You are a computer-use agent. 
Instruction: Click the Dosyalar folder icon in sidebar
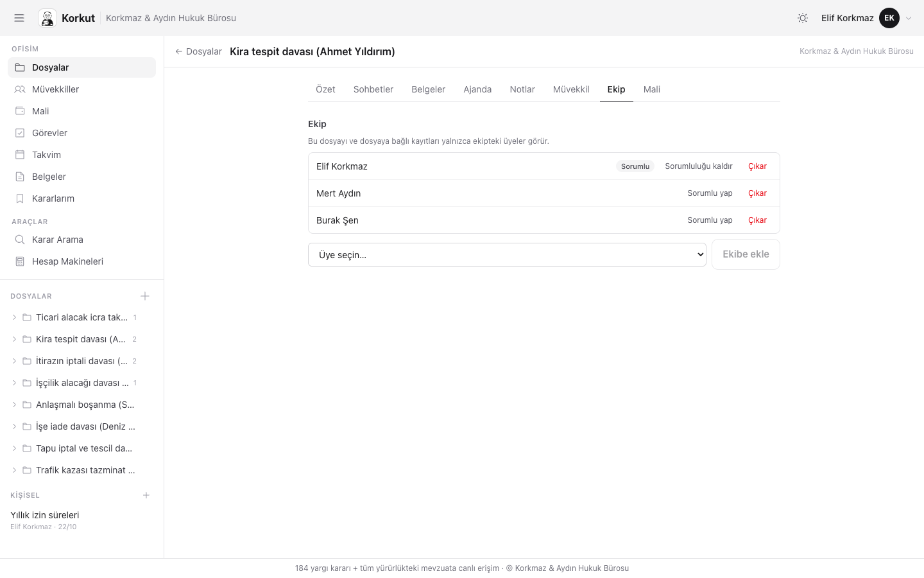coord(20,67)
